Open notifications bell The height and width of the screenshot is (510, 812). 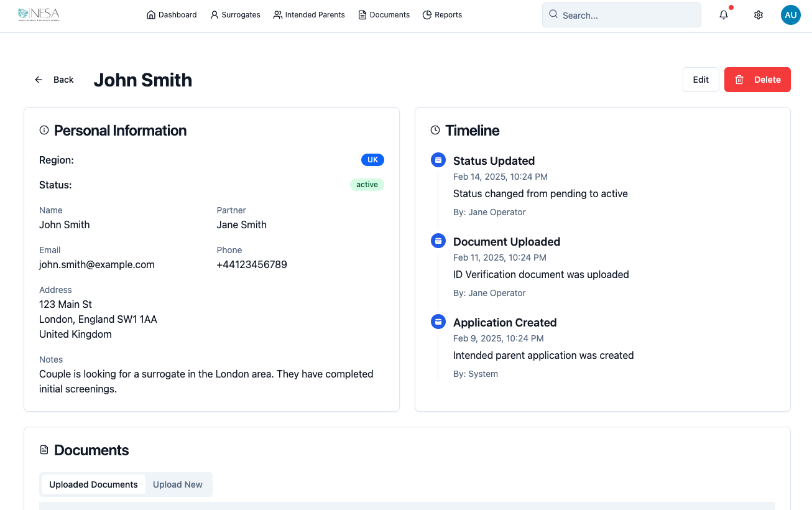724,15
